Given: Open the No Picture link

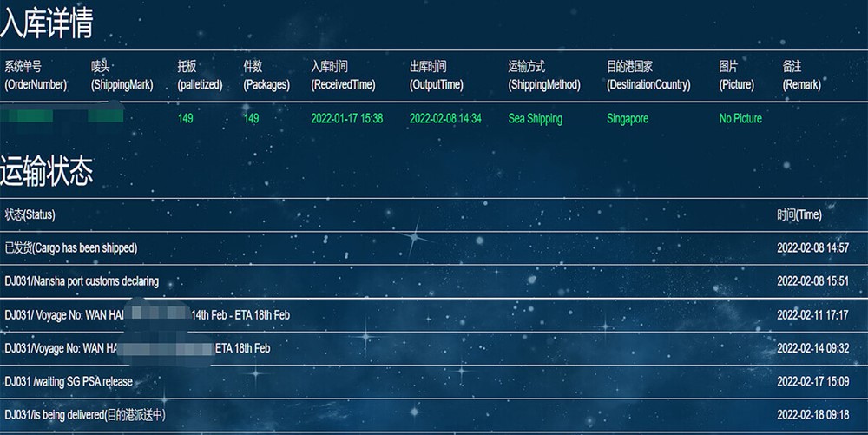Looking at the screenshot, I should (x=740, y=118).
